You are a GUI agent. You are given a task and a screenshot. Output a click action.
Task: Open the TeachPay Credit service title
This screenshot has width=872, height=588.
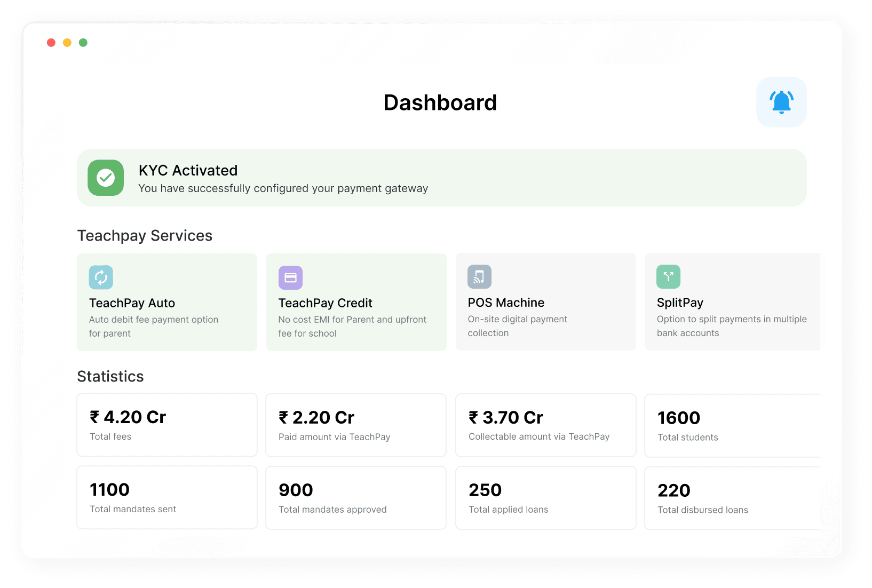325,303
